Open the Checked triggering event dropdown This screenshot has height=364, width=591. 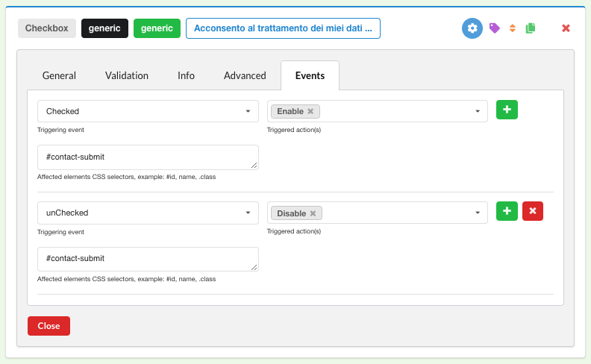(148, 111)
